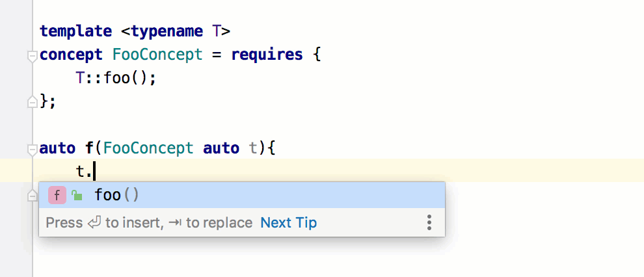Click the fold end marker beside "};"
The width and height of the screenshot is (644, 277).
(32, 102)
